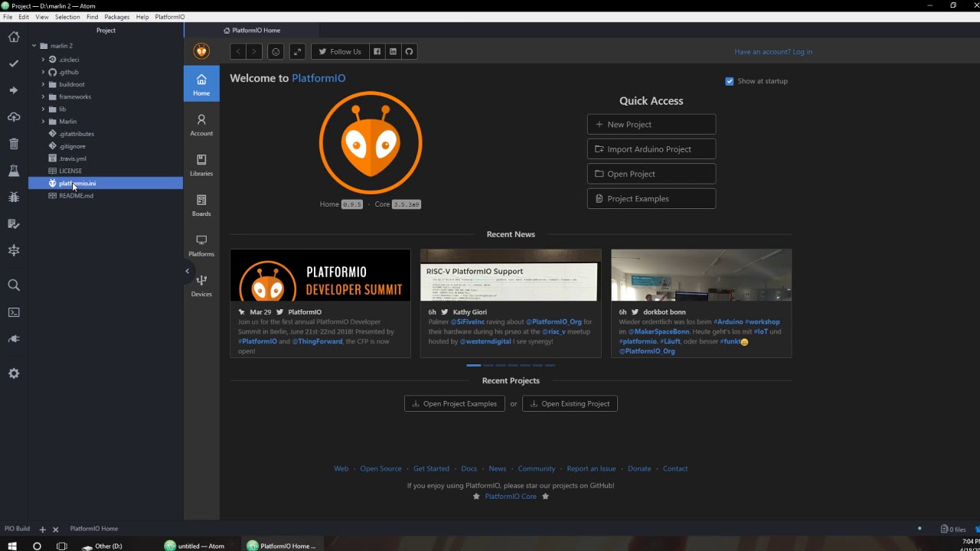The width and height of the screenshot is (980, 551).
Task: Open the GitHub icon link
Action: point(409,51)
